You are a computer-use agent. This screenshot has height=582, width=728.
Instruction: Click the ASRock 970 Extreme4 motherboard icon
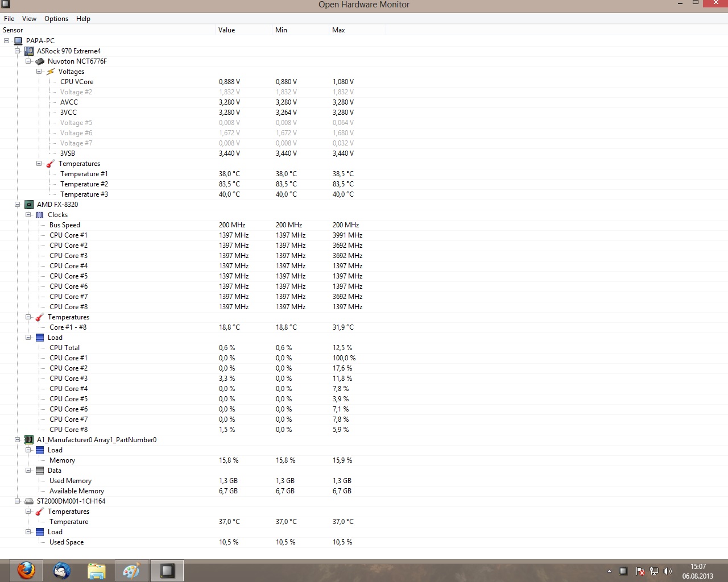[x=29, y=51]
